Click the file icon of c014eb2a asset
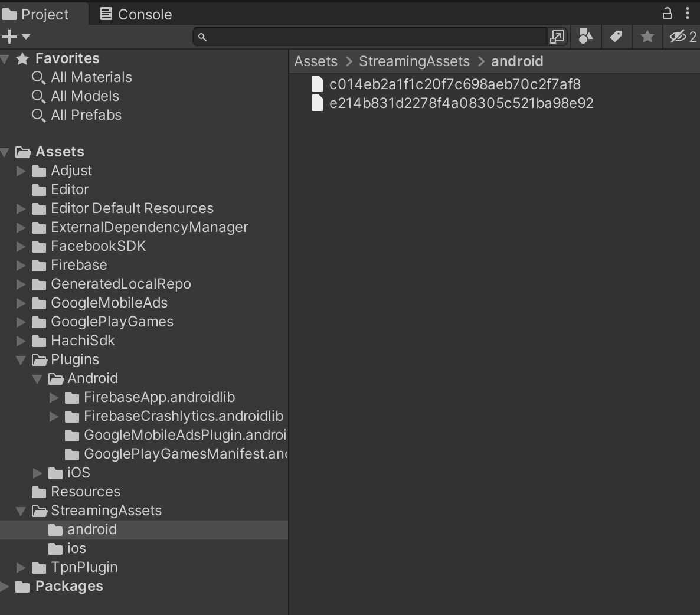700x615 pixels. [x=318, y=84]
